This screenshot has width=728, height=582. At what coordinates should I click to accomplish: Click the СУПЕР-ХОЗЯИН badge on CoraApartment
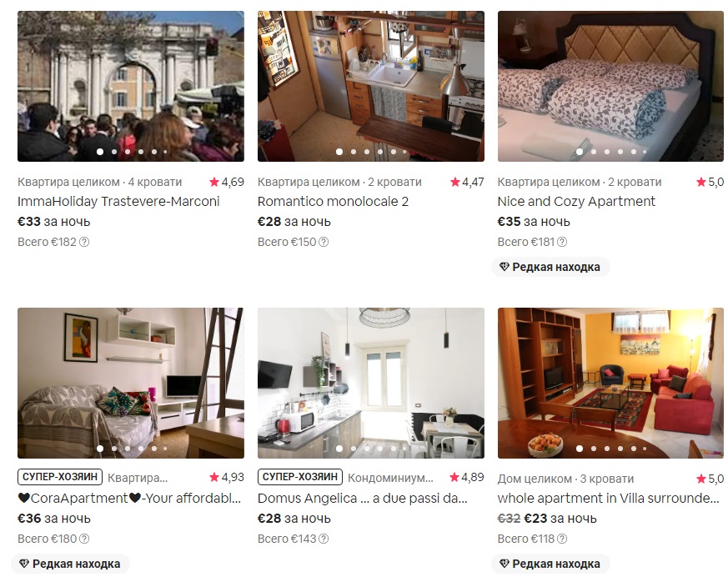[x=60, y=477]
